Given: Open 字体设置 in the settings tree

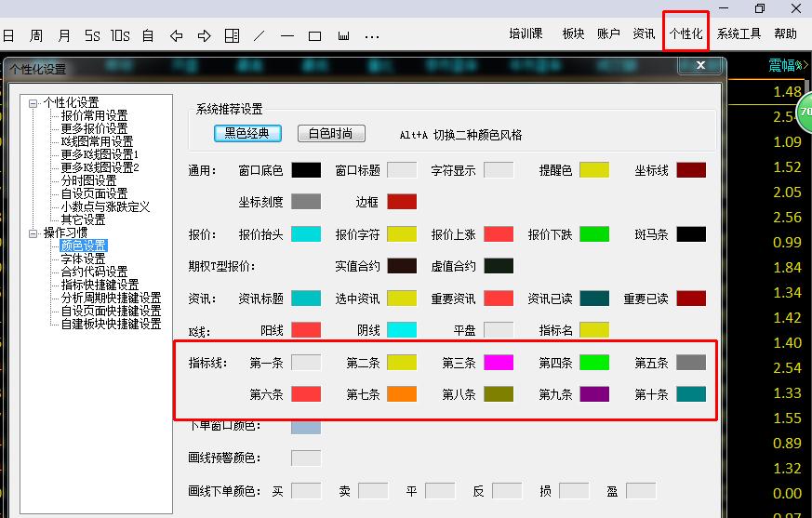Looking at the screenshot, I should 83,259.
